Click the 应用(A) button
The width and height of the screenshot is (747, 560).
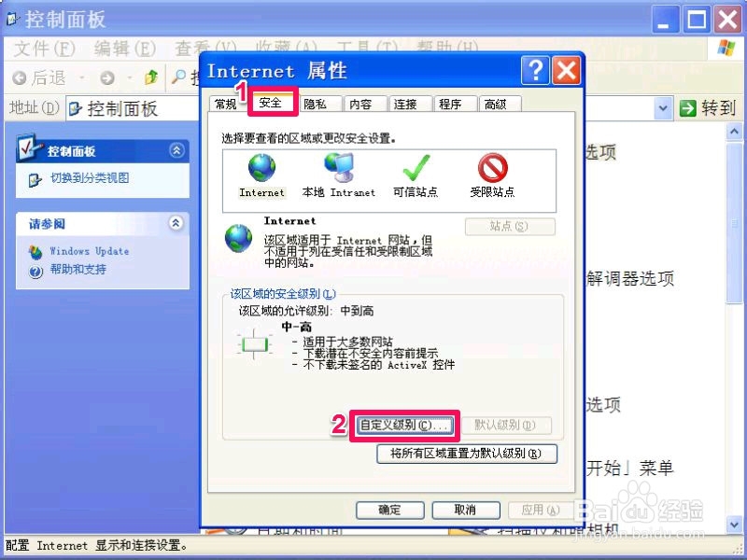click(541, 510)
